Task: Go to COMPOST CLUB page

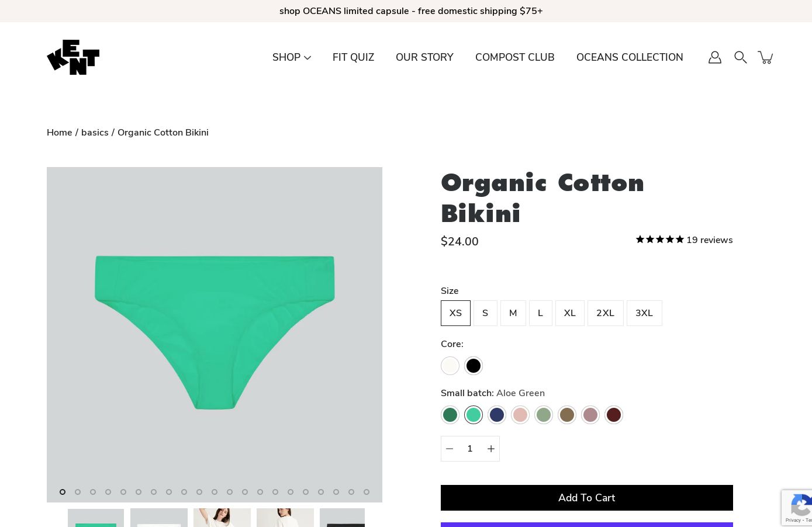Action: (514, 57)
